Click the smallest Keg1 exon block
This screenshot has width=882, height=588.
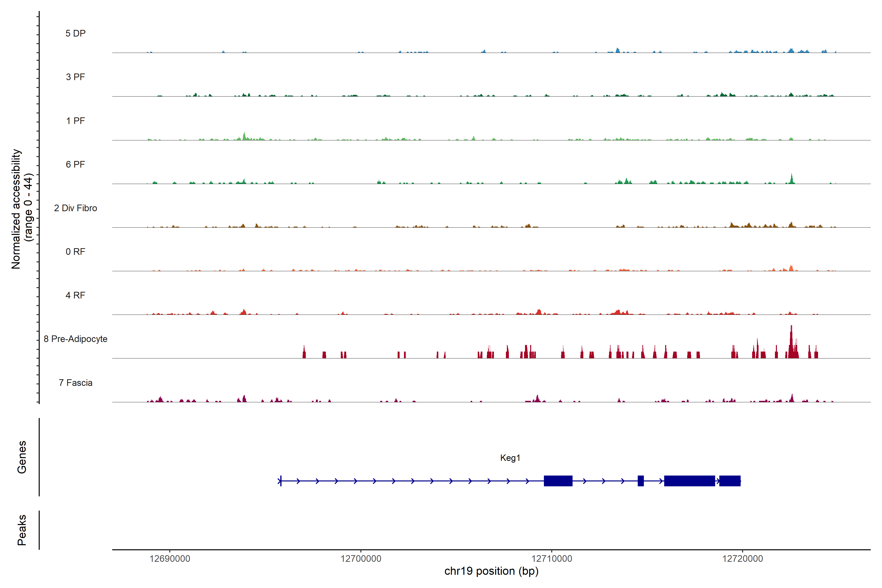pos(640,481)
